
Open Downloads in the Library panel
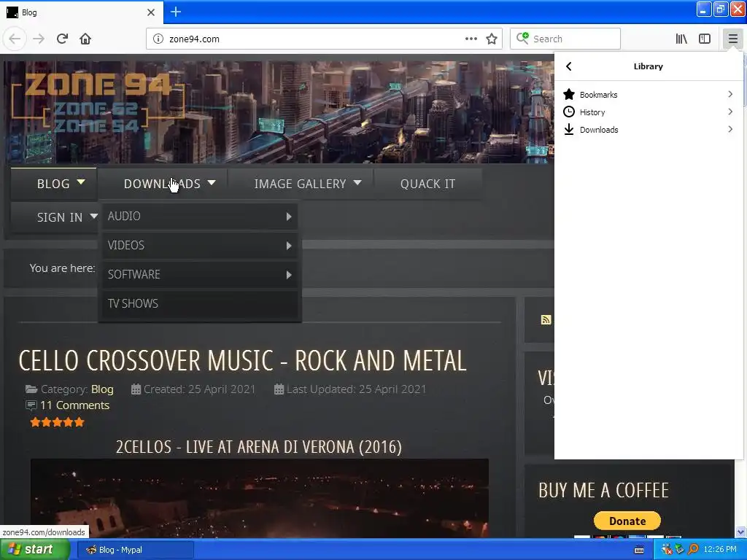(x=648, y=130)
